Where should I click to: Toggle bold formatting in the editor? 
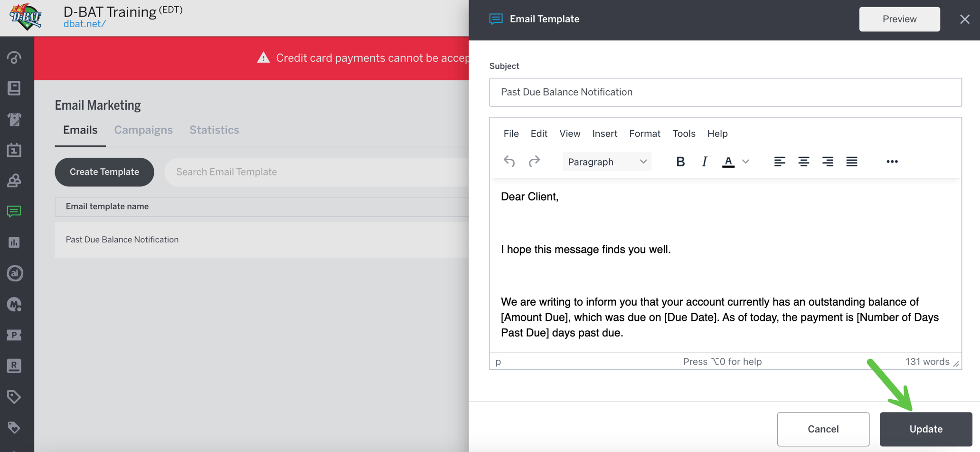coord(680,162)
